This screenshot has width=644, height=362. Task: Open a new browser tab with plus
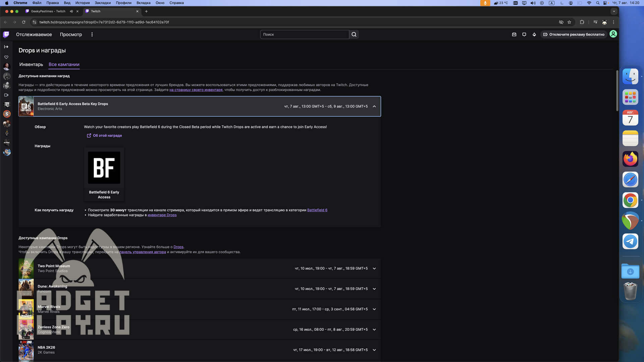tap(146, 11)
